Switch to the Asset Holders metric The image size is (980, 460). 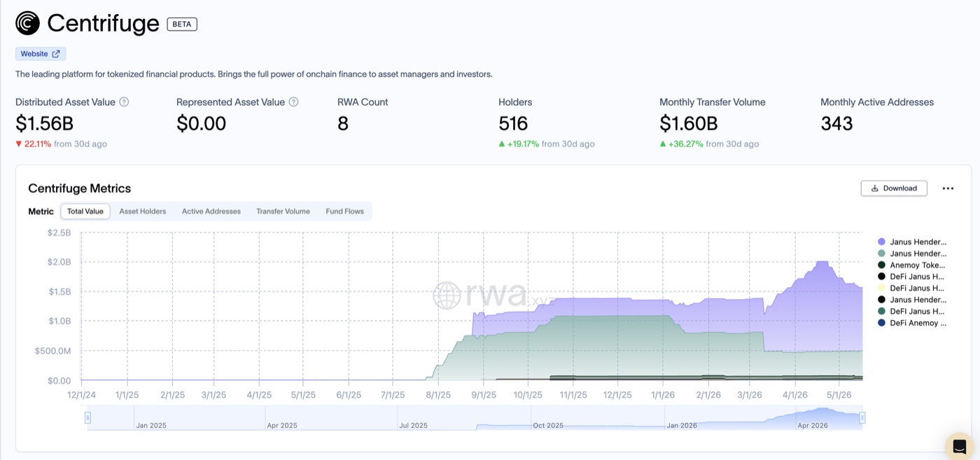[143, 211]
